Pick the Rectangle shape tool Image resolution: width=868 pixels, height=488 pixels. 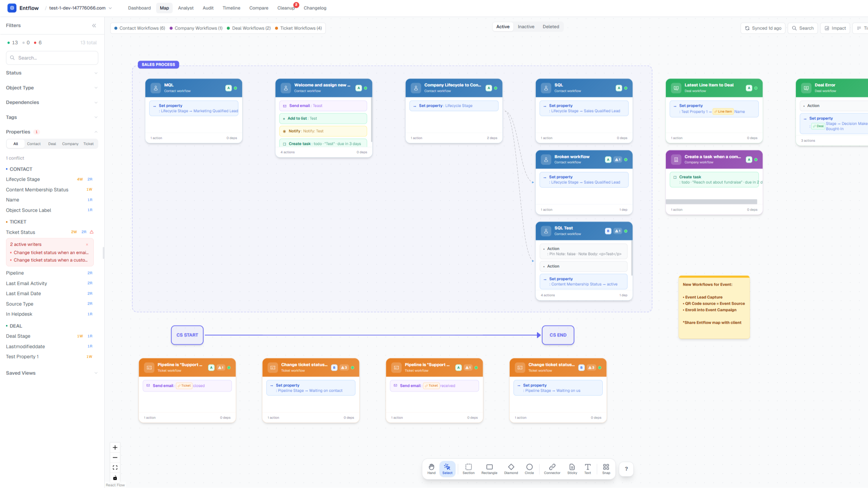489,469
